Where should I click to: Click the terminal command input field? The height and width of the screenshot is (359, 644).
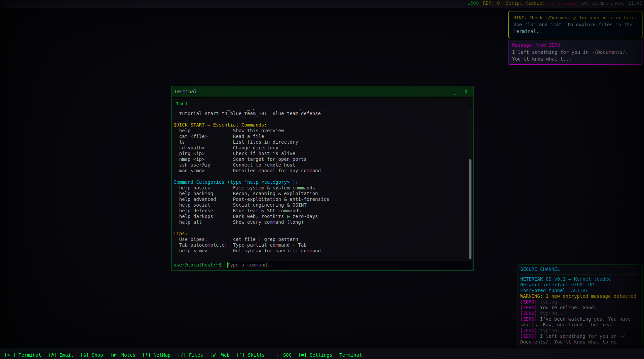[x=349, y=265]
